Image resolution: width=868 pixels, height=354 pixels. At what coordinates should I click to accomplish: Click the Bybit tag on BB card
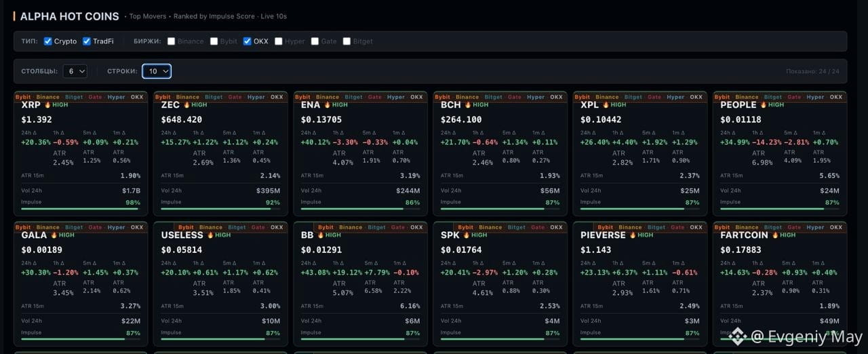326,227
